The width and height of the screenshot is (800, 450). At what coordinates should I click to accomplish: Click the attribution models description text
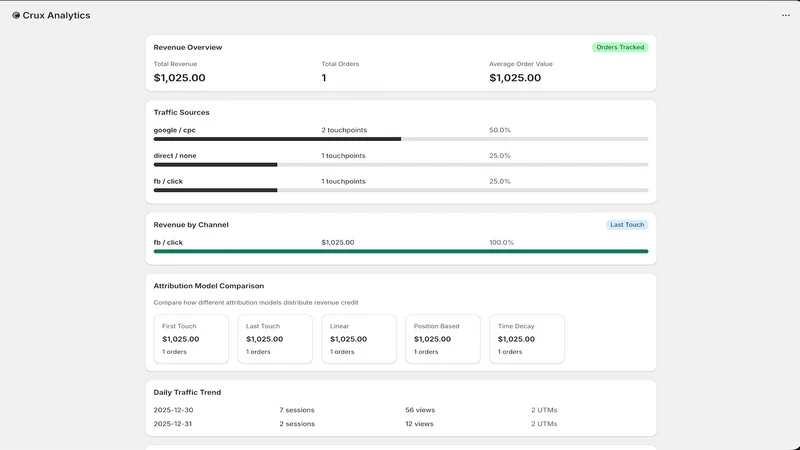coord(256,303)
